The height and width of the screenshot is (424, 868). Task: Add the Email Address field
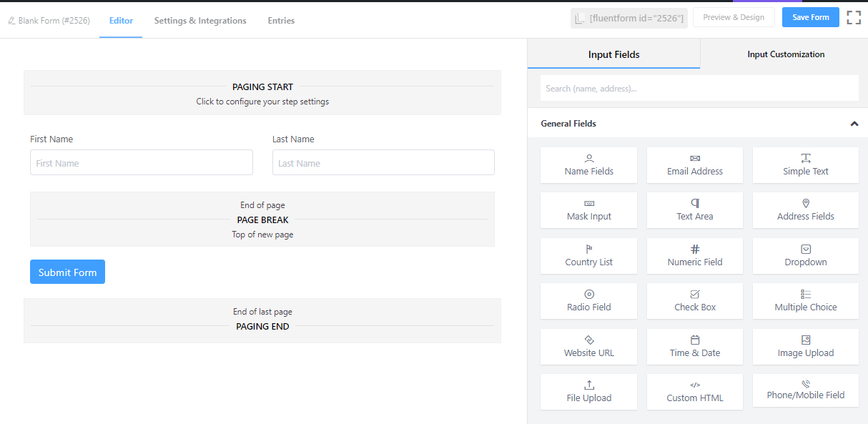pyautogui.click(x=695, y=165)
